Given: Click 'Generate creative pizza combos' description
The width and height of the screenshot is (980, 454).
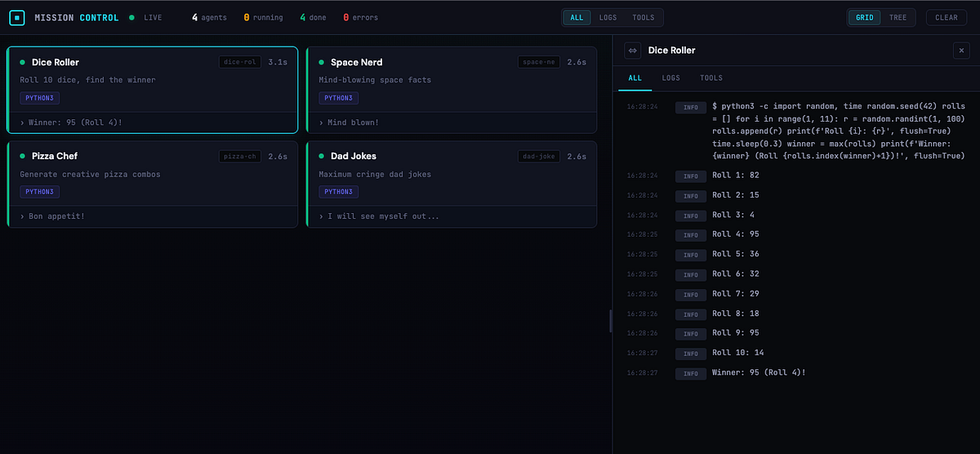Looking at the screenshot, I should pos(90,174).
